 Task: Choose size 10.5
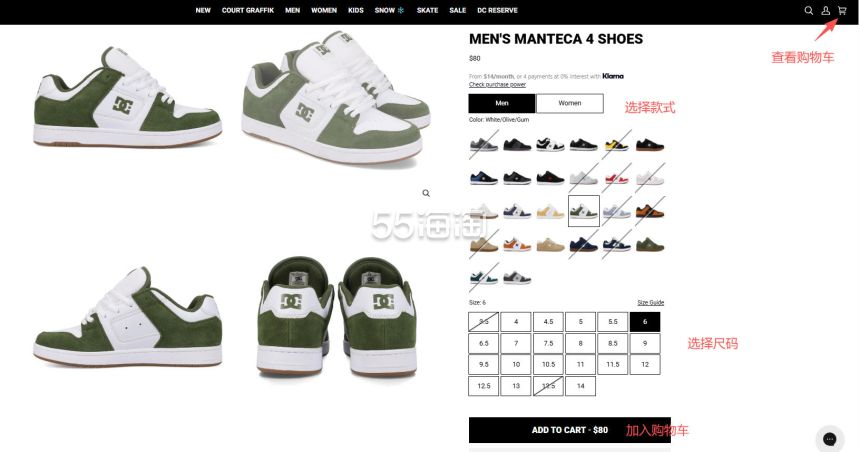548,364
